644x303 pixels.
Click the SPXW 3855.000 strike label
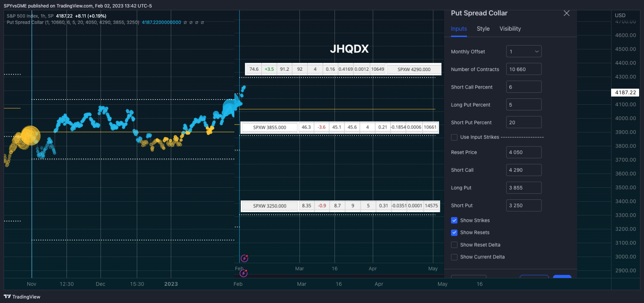[x=269, y=128]
